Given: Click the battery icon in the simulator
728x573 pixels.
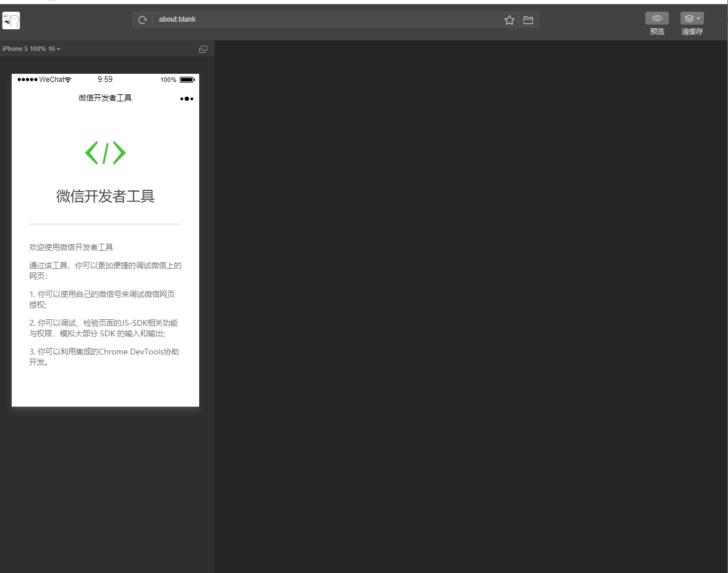Looking at the screenshot, I should tap(187, 80).
